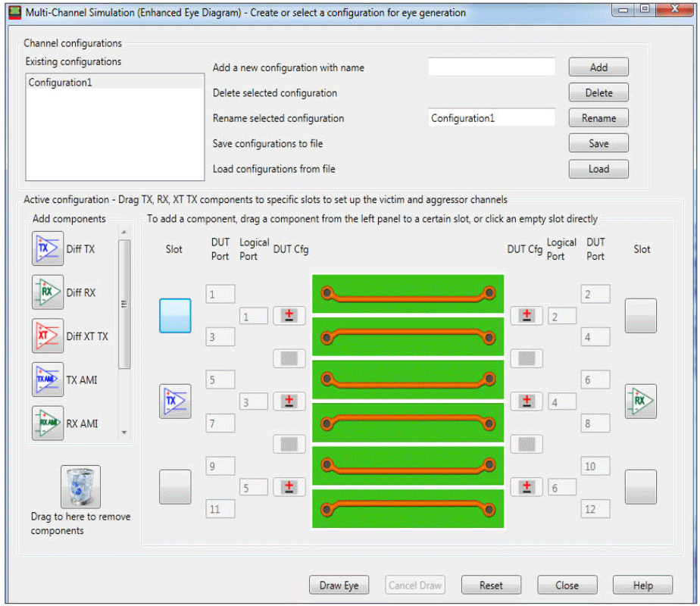Select the Diff XT TX component icon
The height and width of the screenshot is (606, 700).
(47, 336)
